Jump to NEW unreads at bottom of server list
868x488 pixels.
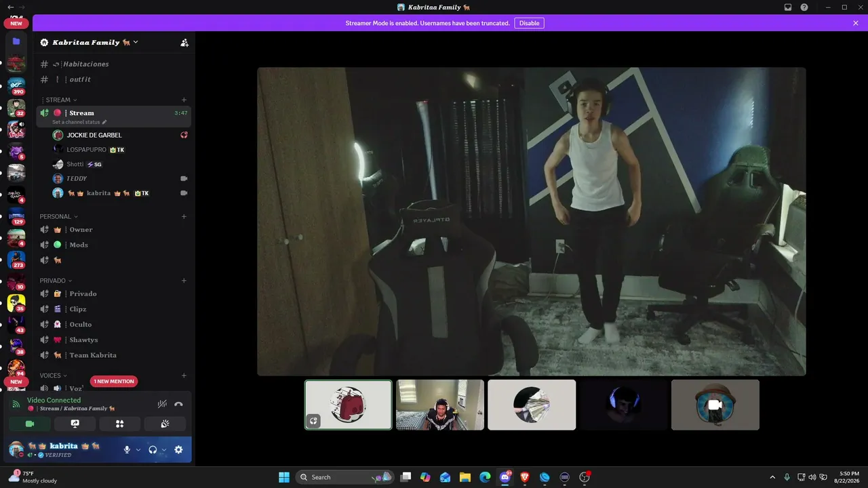tap(16, 382)
